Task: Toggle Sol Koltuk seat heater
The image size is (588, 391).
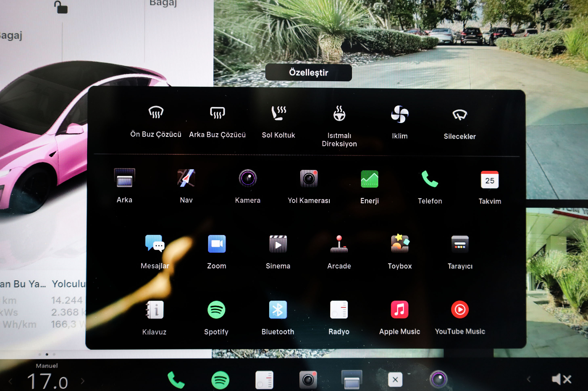Action: coord(278,113)
